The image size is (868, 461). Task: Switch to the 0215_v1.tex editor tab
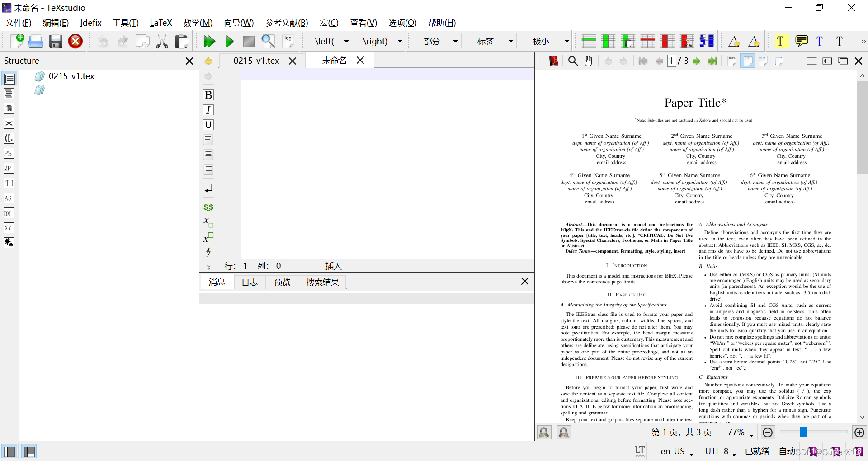click(256, 61)
